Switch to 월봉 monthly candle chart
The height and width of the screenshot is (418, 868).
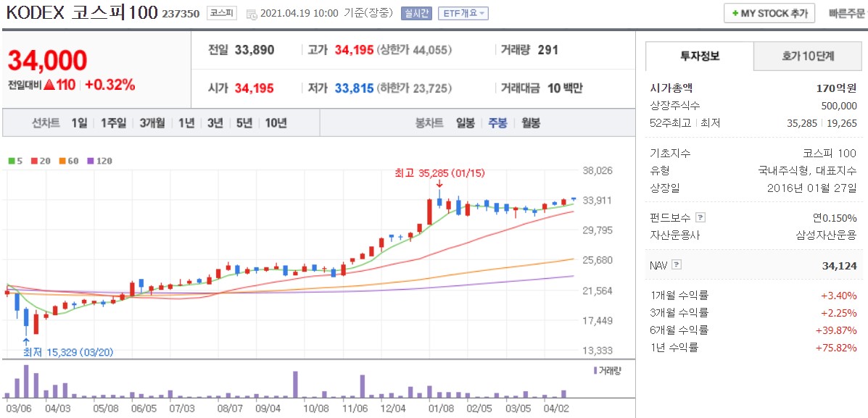pos(530,122)
